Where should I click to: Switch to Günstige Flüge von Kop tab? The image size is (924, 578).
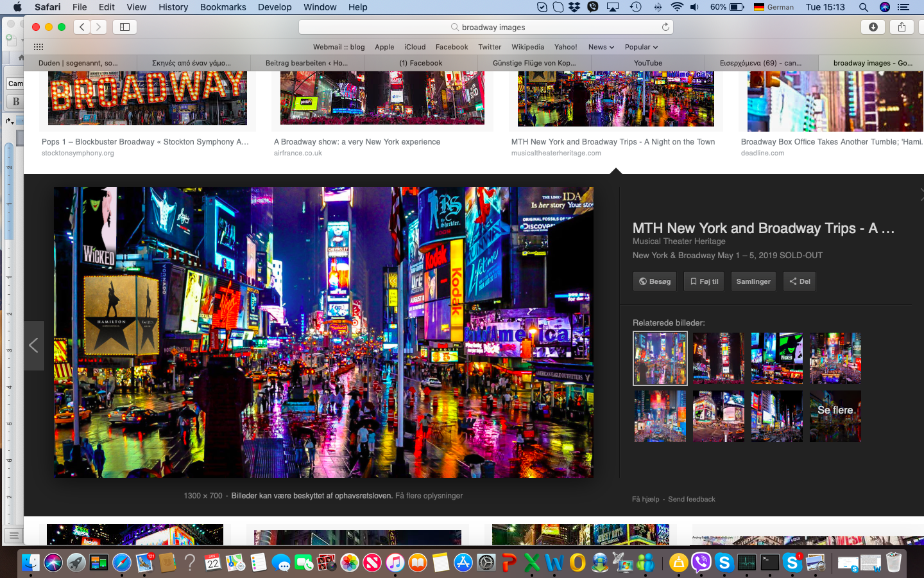pos(535,63)
